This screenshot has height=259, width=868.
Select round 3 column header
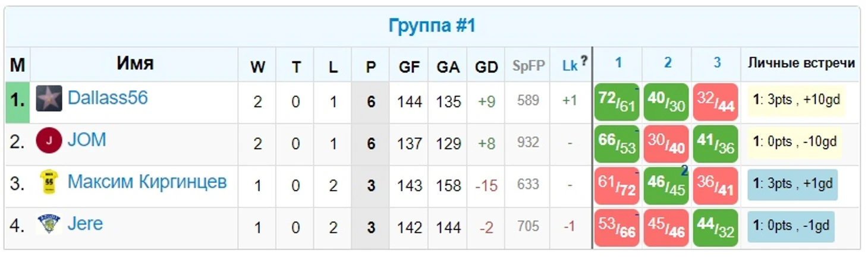[x=717, y=63]
